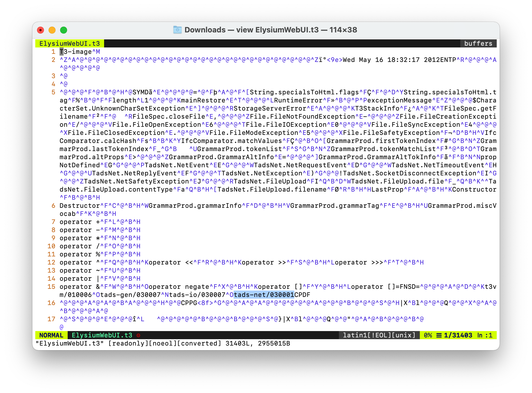
Task: Click the ElysiumWebUI.t3 filename in status line
Action: (102, 335)
